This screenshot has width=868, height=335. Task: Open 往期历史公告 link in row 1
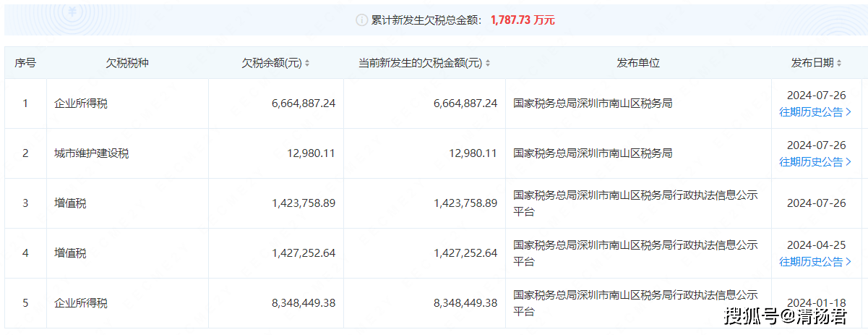click(x=815, y=112)
